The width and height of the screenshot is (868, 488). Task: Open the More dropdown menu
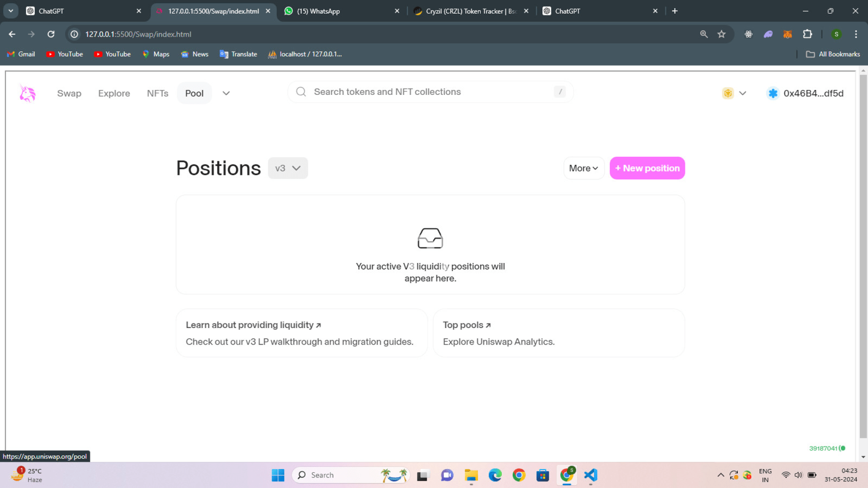coord(584,168)
